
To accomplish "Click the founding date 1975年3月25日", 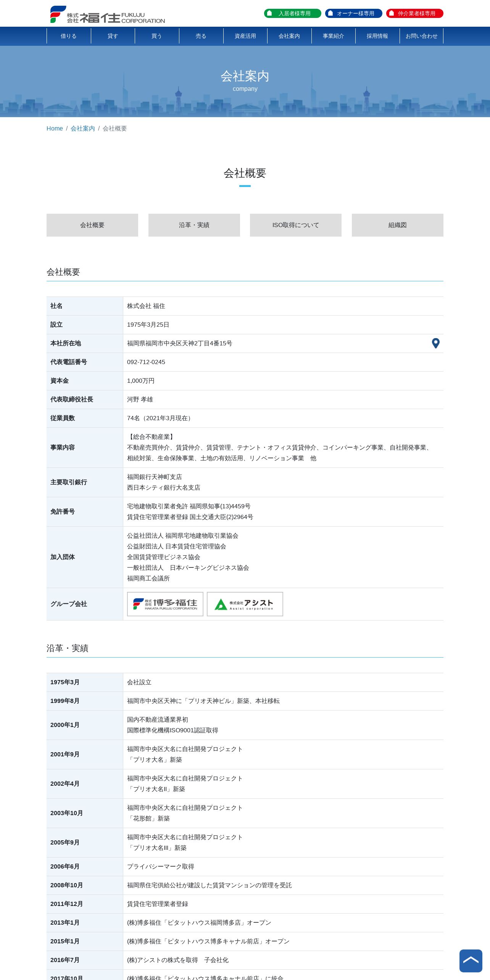I will (148, 324).
